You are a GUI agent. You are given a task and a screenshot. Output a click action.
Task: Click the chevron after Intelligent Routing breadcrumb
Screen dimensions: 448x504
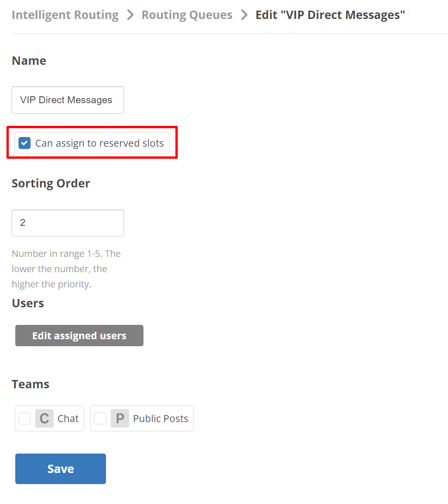point(130,15)
